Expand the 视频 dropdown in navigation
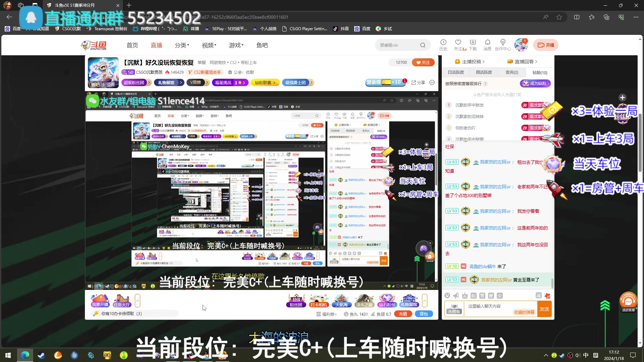The image size is (644, 362). pos(209,45)
